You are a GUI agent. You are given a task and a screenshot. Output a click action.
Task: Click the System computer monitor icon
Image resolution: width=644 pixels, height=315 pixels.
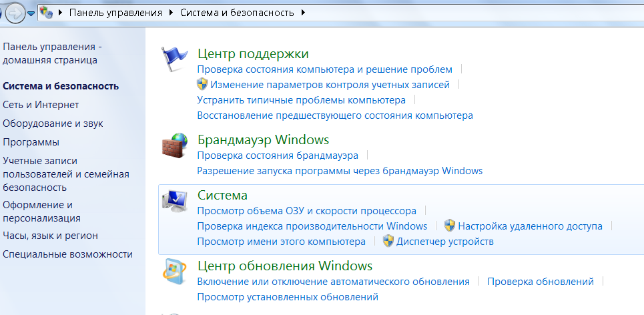tap(175, 200)
